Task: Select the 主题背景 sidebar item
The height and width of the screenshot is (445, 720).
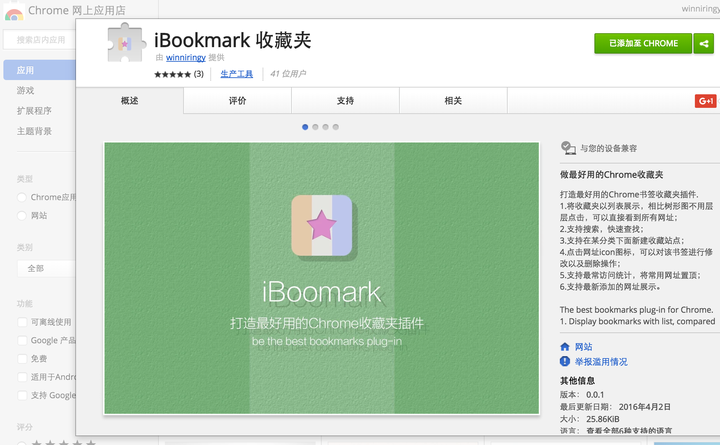Action: point(34,131)
